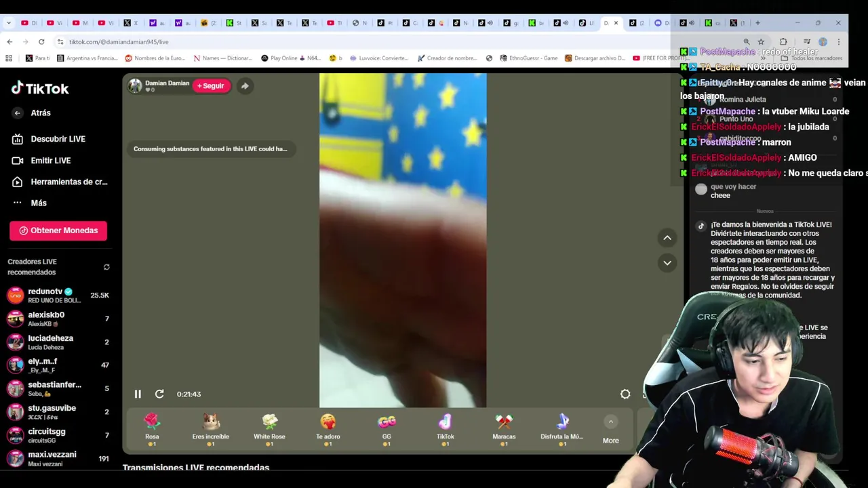Go to previous live with up chevron
Viewport: 868px width, 488px height.
click(667, 238)
